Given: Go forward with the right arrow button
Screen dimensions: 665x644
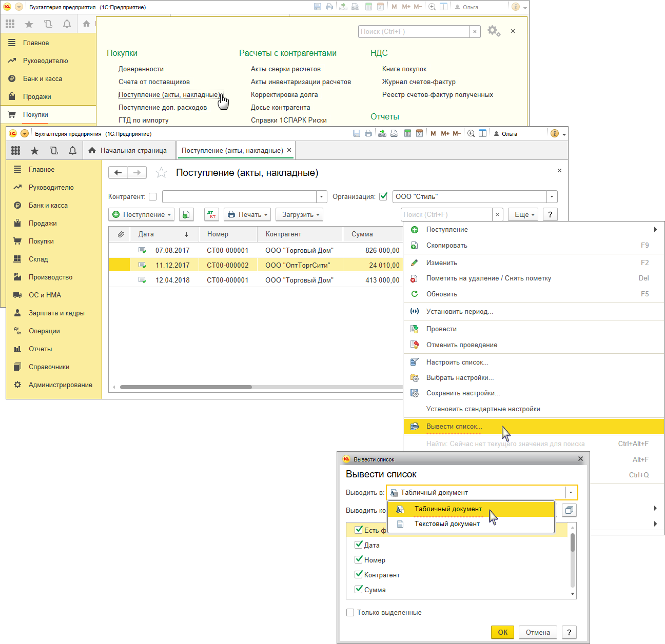Looking at the screenshot, I should tap(137, 173).
